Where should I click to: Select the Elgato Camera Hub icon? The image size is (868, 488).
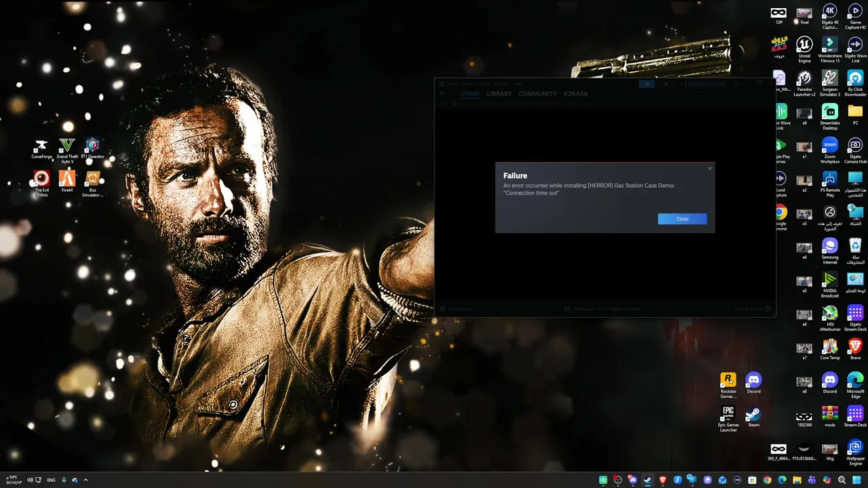(856, 150)
